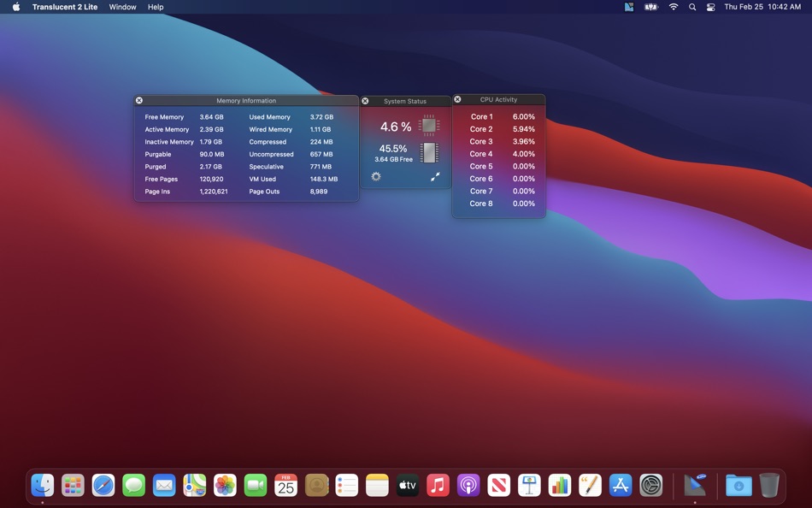Launch Numbers from the Dock
This screenshot has width=812, height=508.
click(560, 486)
